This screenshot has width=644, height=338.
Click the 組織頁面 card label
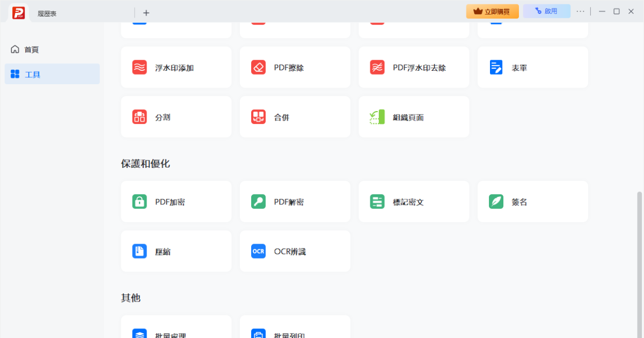(408, 117)
